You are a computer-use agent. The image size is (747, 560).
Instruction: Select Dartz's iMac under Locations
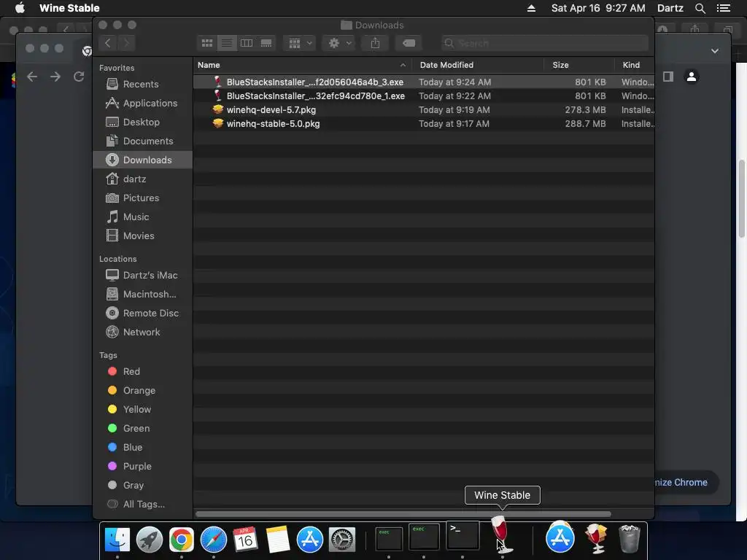(142, 275)
